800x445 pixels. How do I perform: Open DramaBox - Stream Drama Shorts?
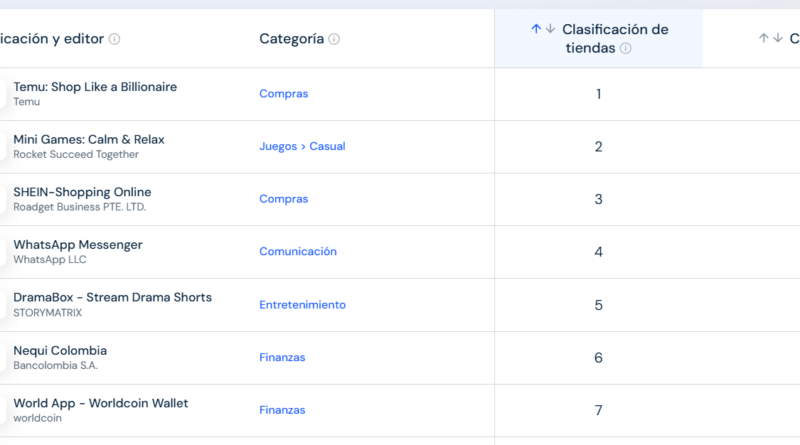pyautogui.click(x=112, y=298)
